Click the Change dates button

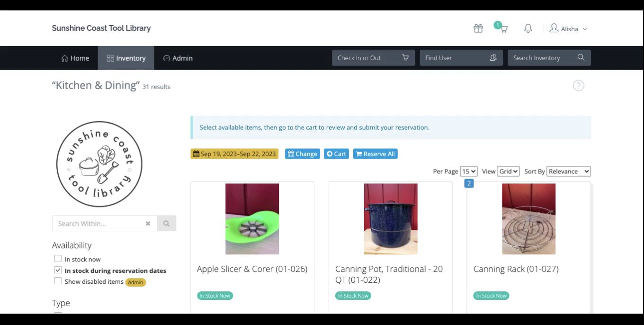click(x=303, y=154)
